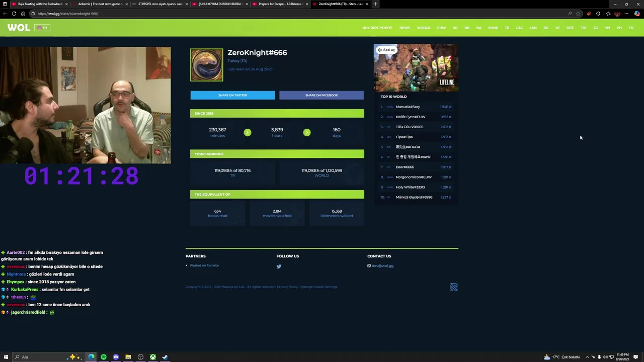
Task: Open Spotify from the taskbar
Action: pos(104,357)
